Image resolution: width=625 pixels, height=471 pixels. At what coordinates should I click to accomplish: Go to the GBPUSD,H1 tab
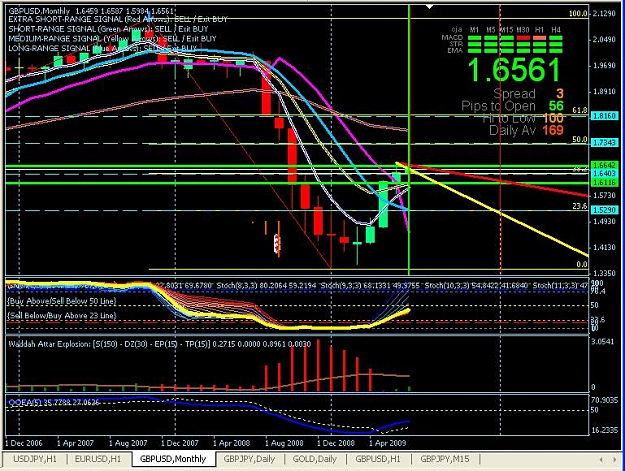click(x=378, y=459)
